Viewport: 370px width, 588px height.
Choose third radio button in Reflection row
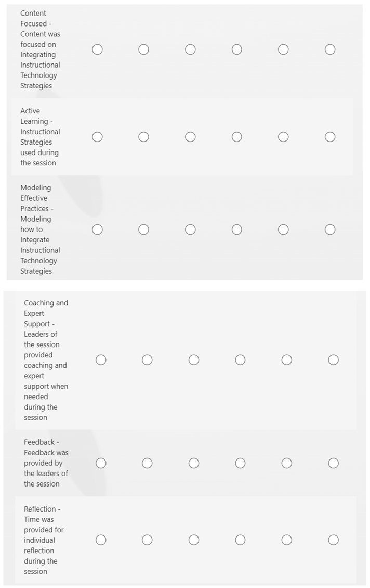[194, 540]
